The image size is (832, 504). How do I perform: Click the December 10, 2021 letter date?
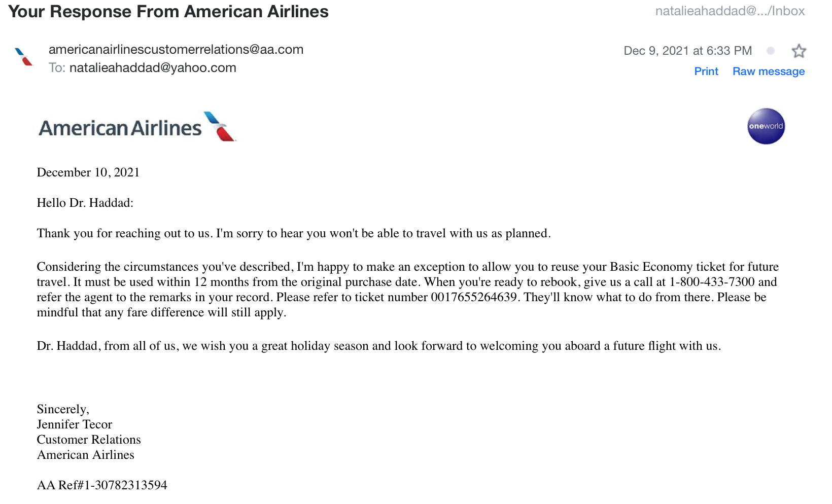click(x=88, y=172)
